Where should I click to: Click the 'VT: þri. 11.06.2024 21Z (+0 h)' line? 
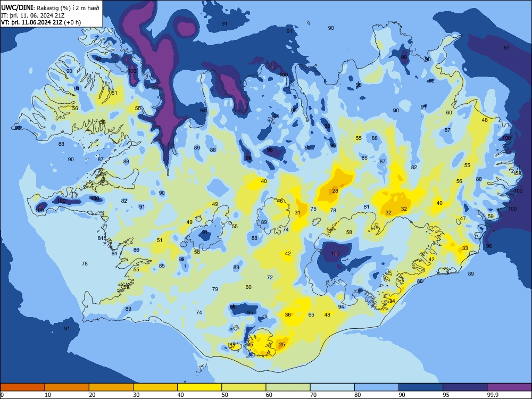tap(41, 22)
